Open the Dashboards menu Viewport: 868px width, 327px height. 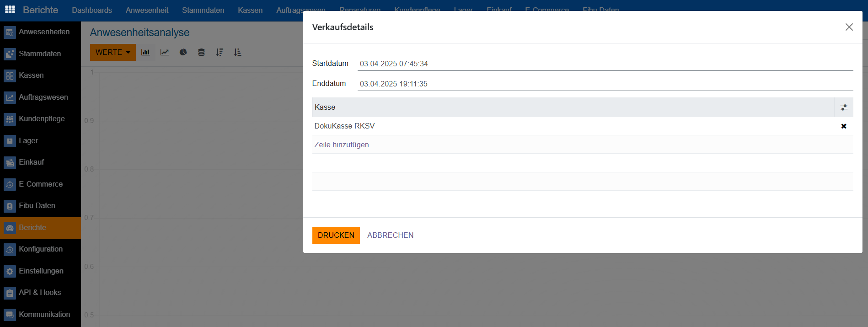(92, 10)
